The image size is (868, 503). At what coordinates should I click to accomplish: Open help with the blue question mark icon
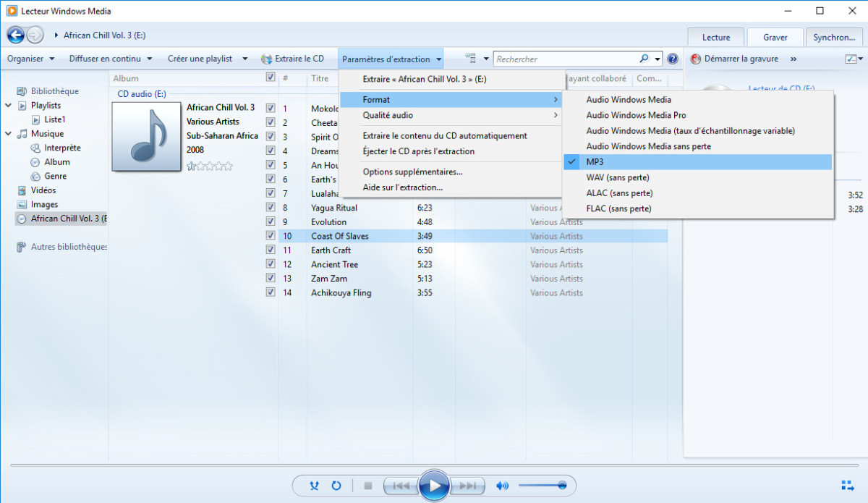pos(673,59)
